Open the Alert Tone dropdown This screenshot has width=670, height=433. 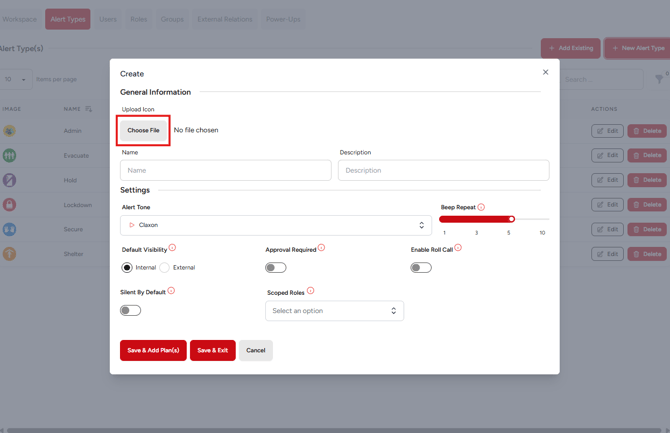click(x=276, y=225)
